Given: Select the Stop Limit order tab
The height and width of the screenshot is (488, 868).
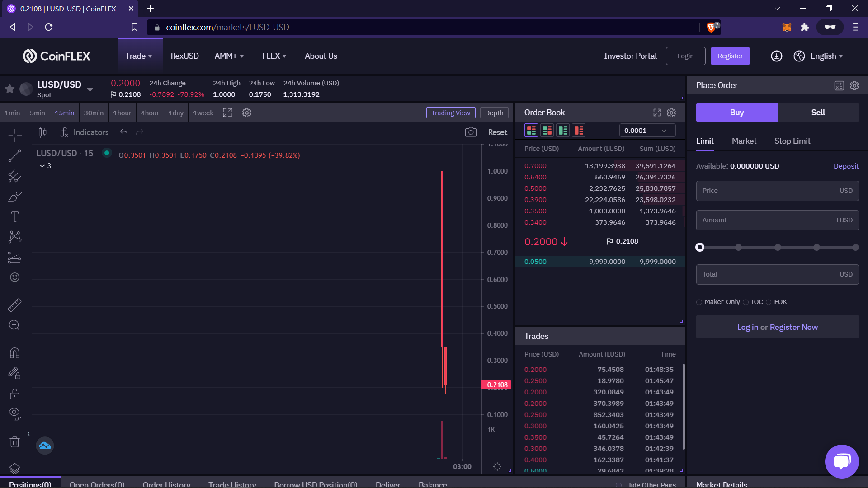Looking at the screenshot, I should pos(793,141).
